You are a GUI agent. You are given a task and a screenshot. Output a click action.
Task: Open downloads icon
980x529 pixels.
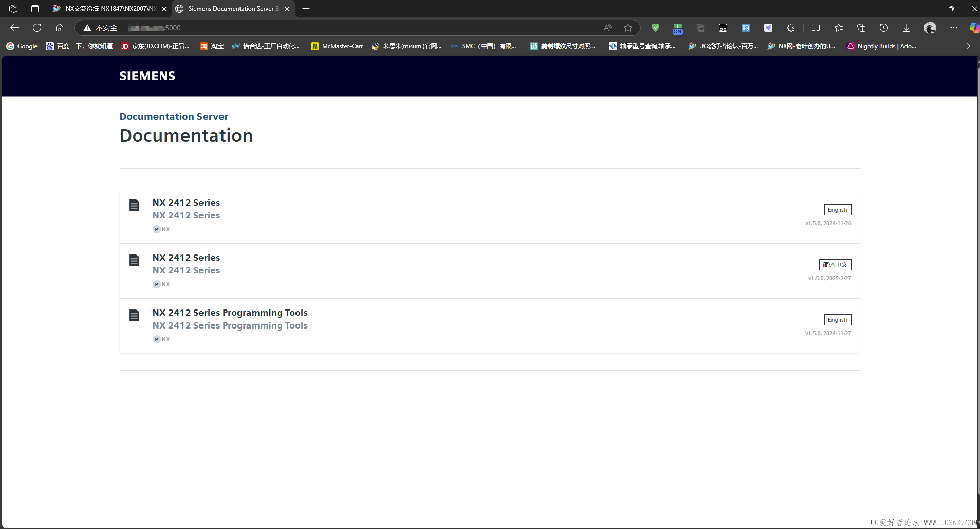click(x=907, y=28)
